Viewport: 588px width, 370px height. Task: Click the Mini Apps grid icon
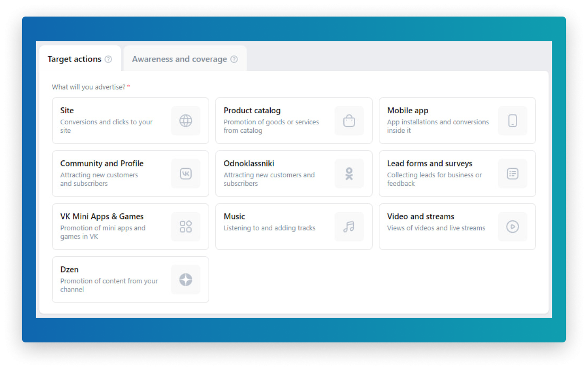pos(186,227)
